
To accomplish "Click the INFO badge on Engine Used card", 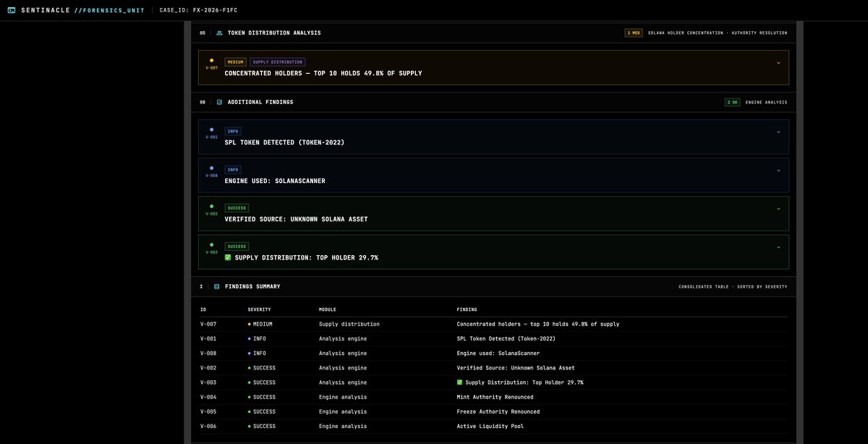I will tap(233, 169).
